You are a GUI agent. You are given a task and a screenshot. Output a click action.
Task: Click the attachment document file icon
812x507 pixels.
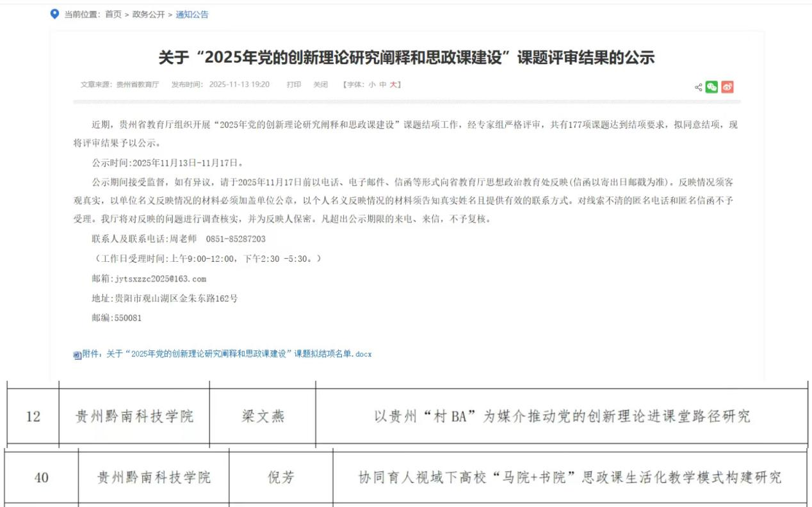[x=77, y=355]
